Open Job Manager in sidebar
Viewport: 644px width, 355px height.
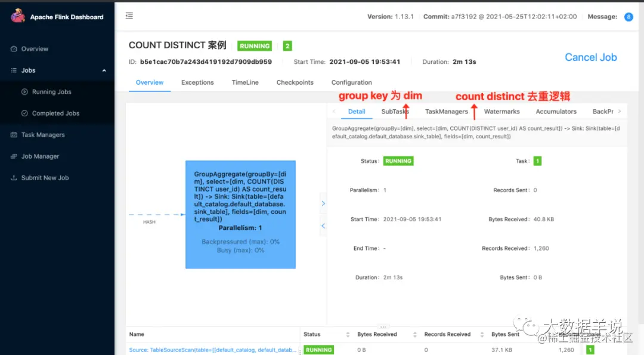[40, 156]
